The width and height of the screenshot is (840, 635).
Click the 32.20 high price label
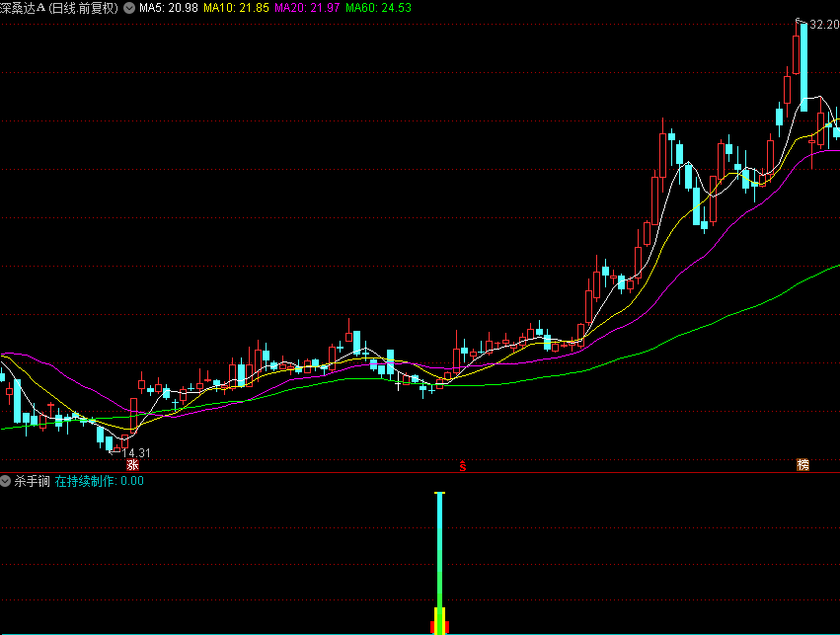coord(824,24)
